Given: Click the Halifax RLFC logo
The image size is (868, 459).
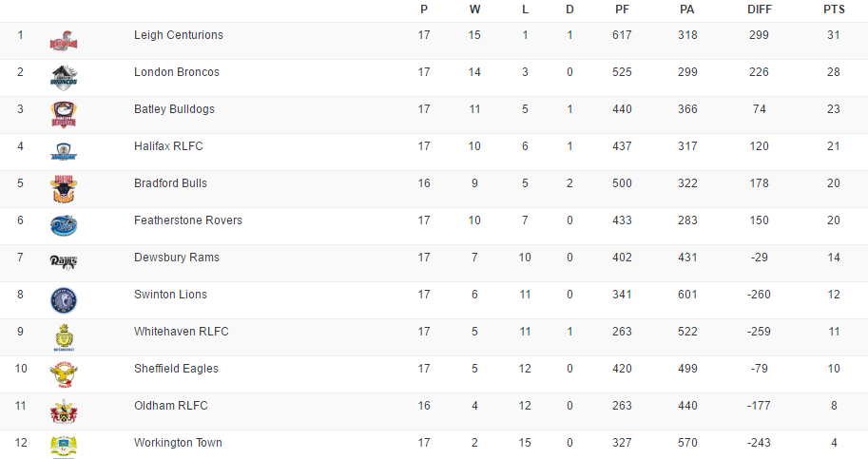Looking at the screenshot, I should (x=64, y=152).
